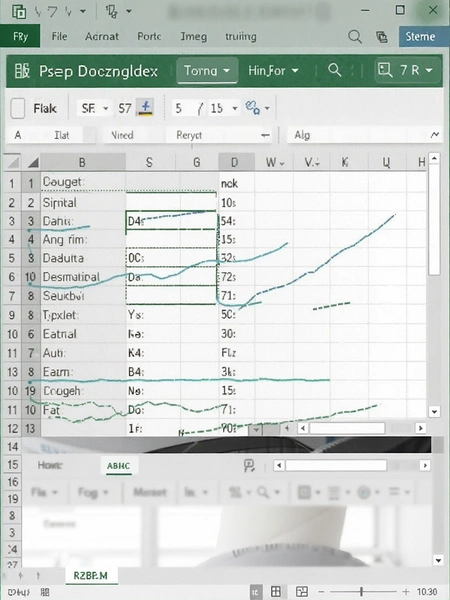Open the Porte menu

[149, 36]
